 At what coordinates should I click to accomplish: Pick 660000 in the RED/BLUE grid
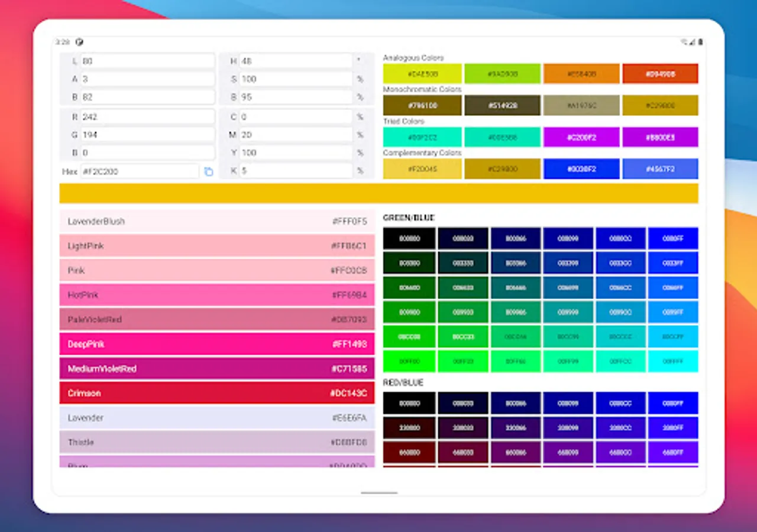[409, 452]
